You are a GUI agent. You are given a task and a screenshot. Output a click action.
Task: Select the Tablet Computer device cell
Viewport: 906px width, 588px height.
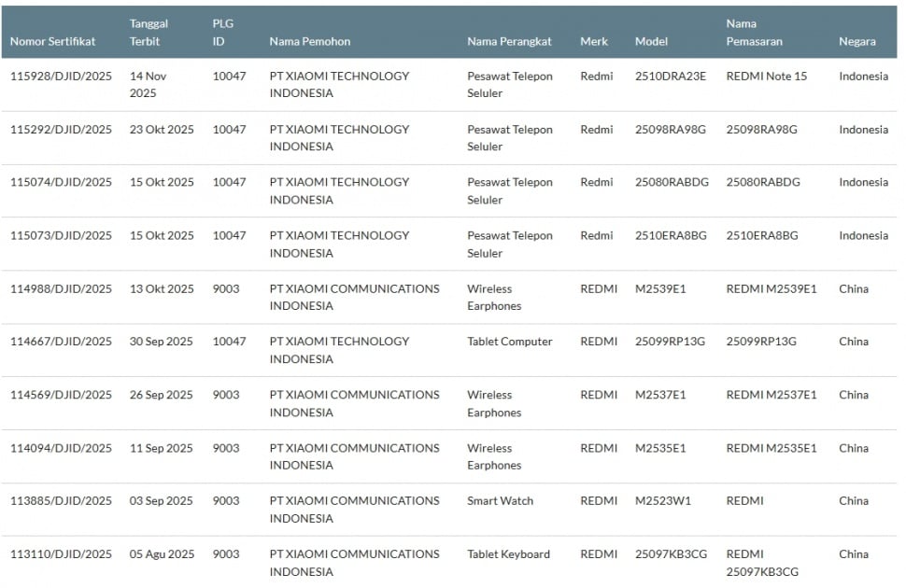click(509, 342)
